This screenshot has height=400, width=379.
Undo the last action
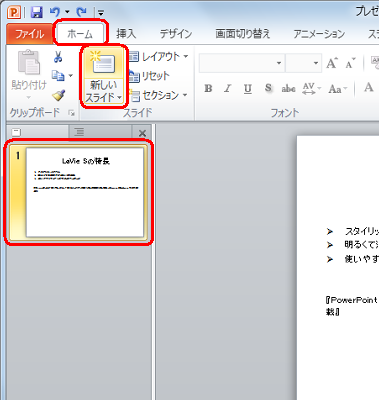pyautogui.click(x=55, y=12)
